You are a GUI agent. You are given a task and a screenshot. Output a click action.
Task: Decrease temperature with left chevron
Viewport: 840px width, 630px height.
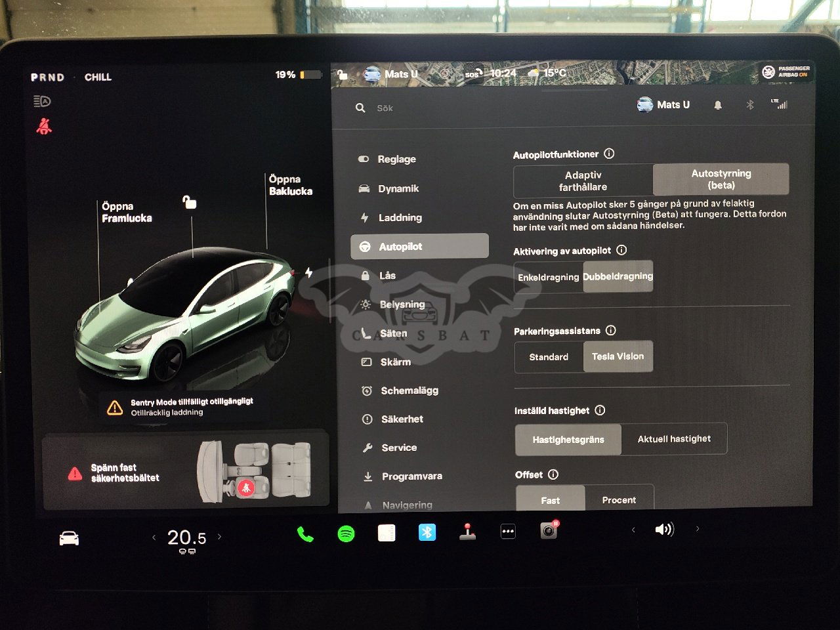pyautogui.click(x=154, y=537)
